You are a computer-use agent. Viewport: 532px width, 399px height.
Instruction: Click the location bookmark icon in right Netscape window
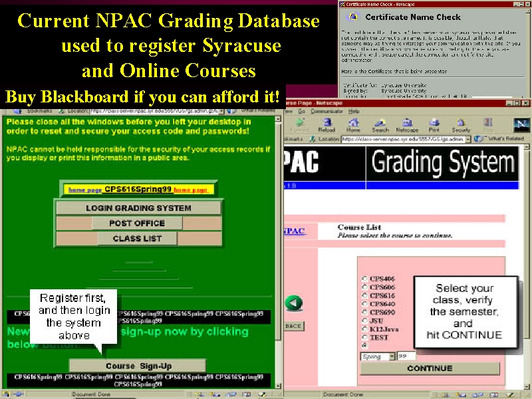tap(312, 139)
